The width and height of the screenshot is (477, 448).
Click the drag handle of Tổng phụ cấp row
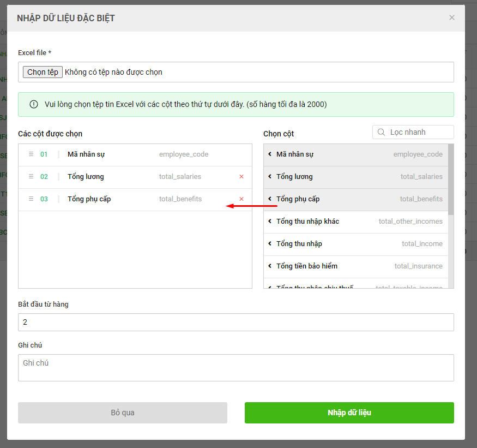click(31, 199)
